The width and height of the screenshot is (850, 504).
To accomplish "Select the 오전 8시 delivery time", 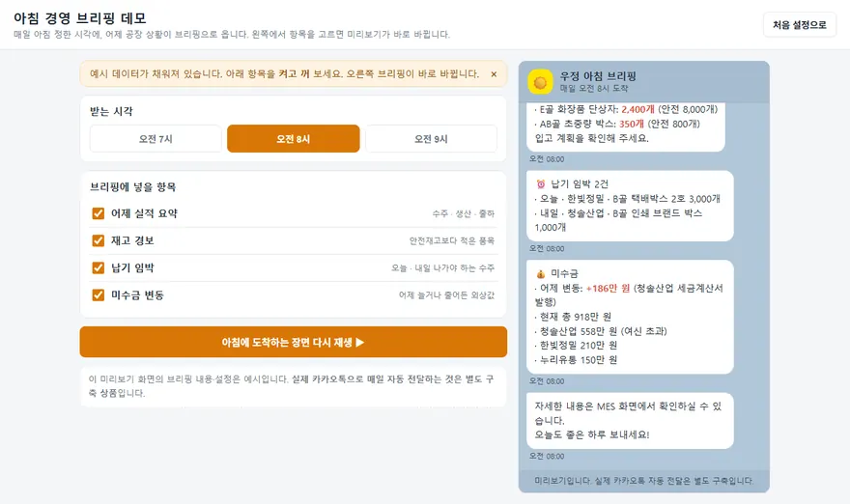I will pyautogui.click(x=294, y=139).
